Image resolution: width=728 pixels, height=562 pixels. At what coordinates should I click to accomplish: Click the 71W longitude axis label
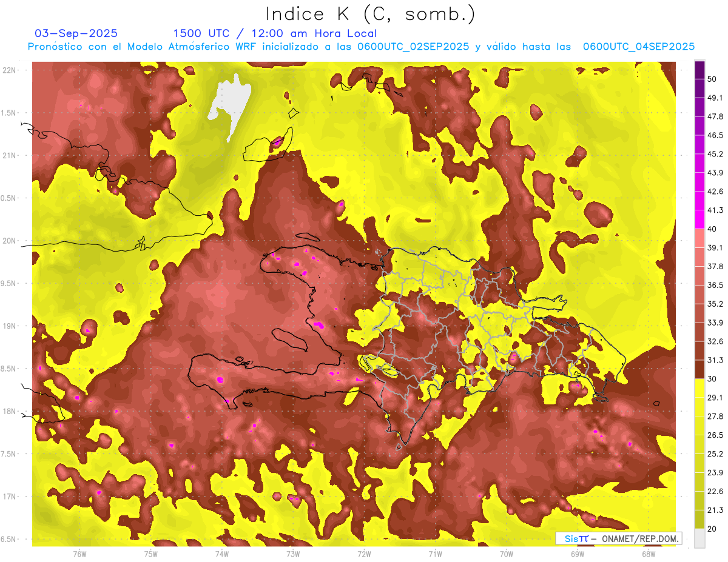click(x=435, y=554)
